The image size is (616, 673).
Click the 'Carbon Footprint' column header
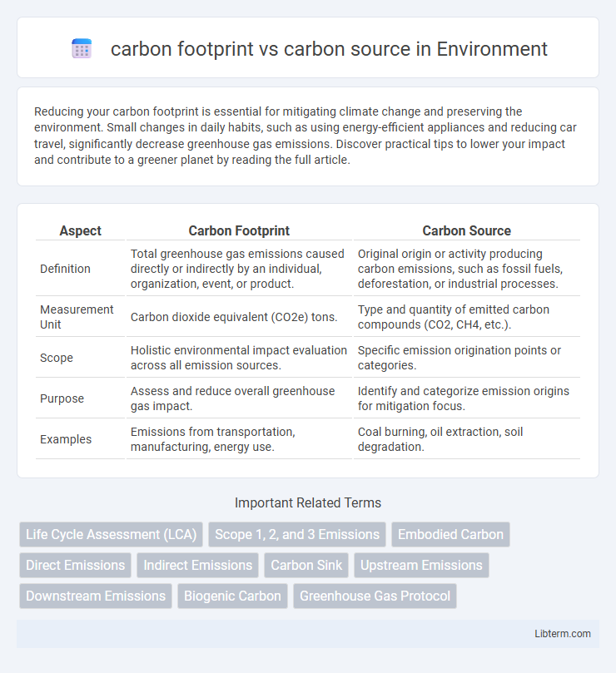click(x=239, y=231)
